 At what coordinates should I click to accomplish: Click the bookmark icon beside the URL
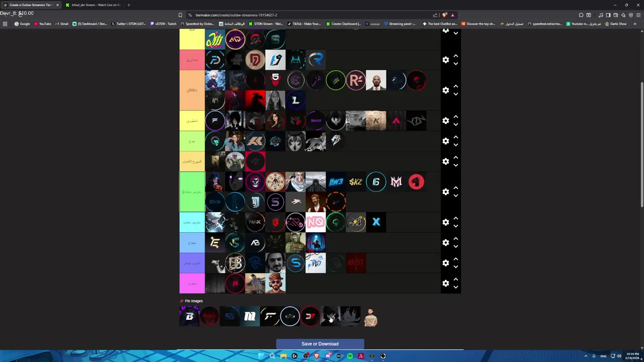click(x=180, y=15)
